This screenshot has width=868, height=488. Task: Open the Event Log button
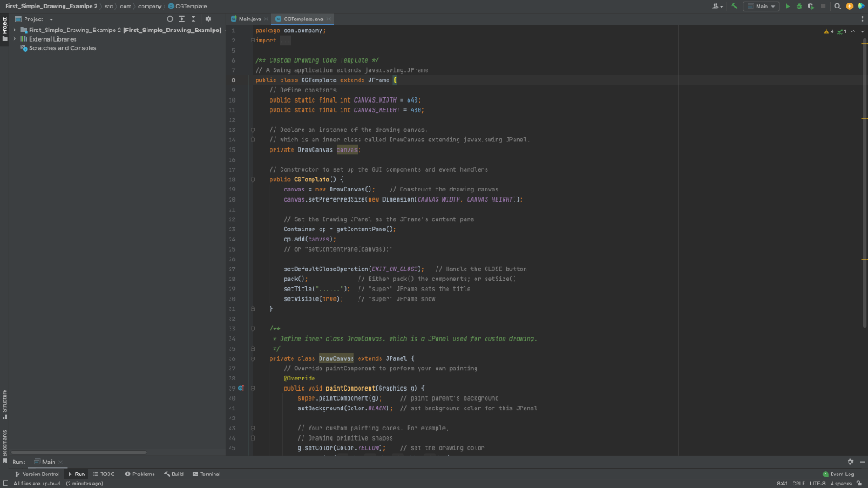click(x=839, y=474)
